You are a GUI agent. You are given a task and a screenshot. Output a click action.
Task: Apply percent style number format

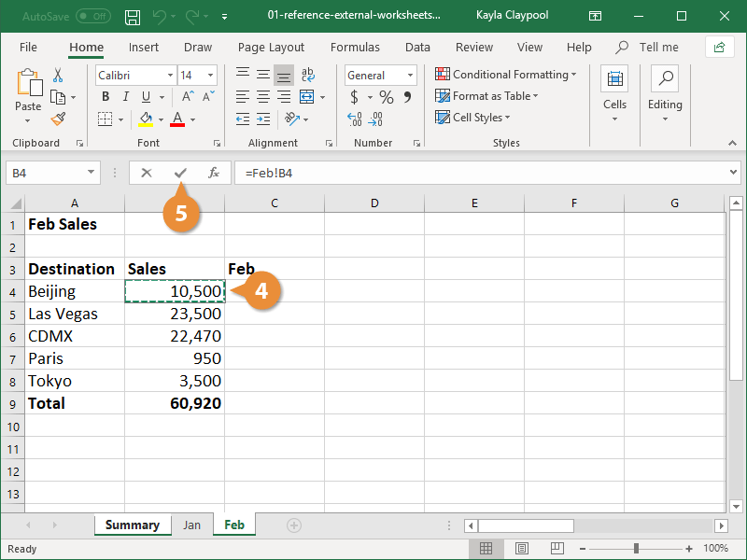(x=386, y=97)
